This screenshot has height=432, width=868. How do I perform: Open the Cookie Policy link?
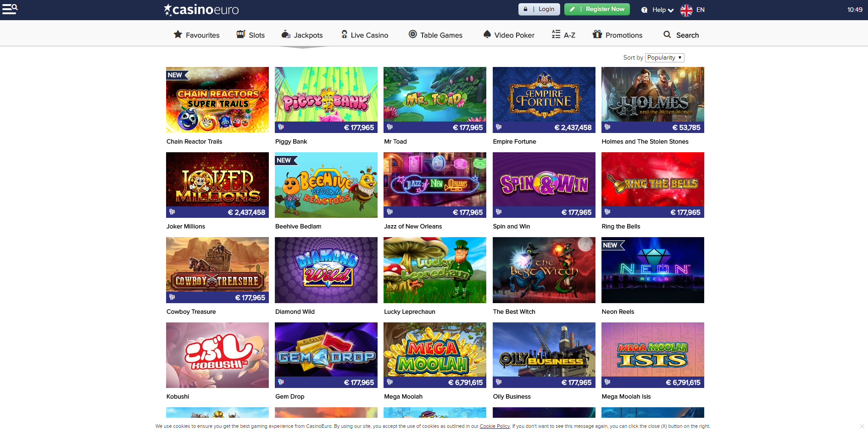495,426
